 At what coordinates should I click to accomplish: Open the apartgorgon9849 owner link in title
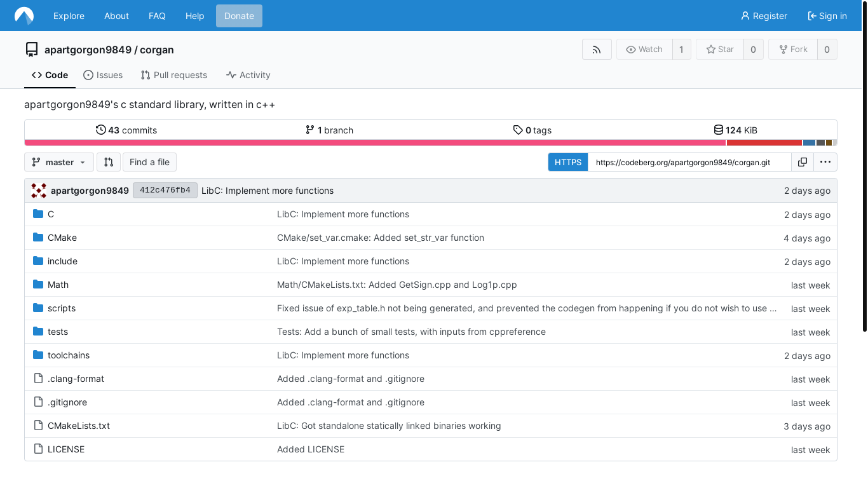(88, 50)
